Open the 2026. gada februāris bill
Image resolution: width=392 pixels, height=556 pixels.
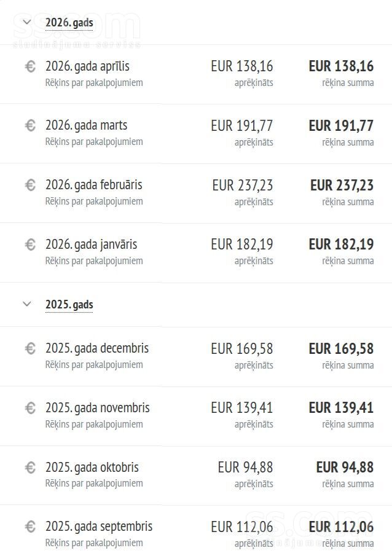click(93, 185)
